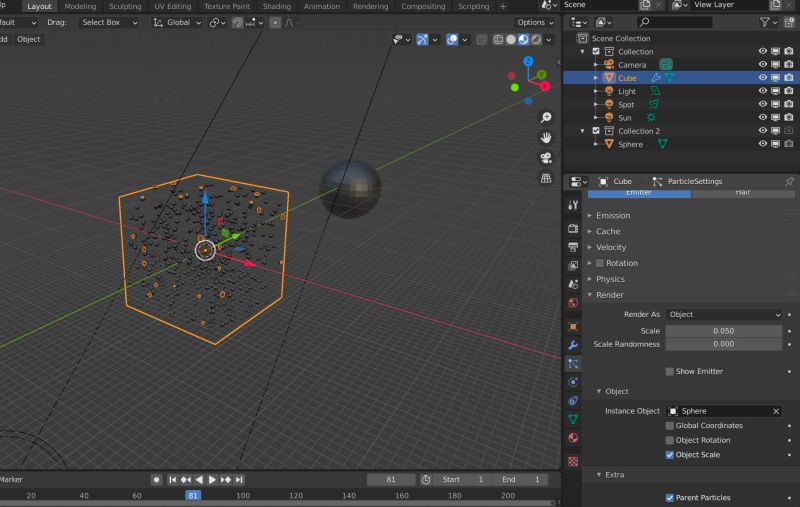Image resolution: width=800 pixels, height=507 pixels.
Task: Toggle the camera view icon
Action: (546, 158)
